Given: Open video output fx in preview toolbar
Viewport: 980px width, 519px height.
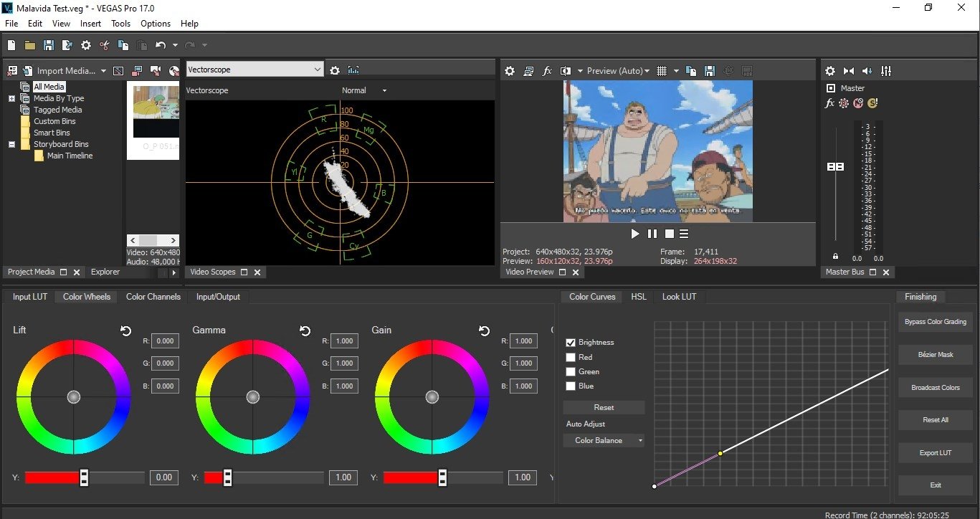Looking at the screenshot, I should click(547, 71).
